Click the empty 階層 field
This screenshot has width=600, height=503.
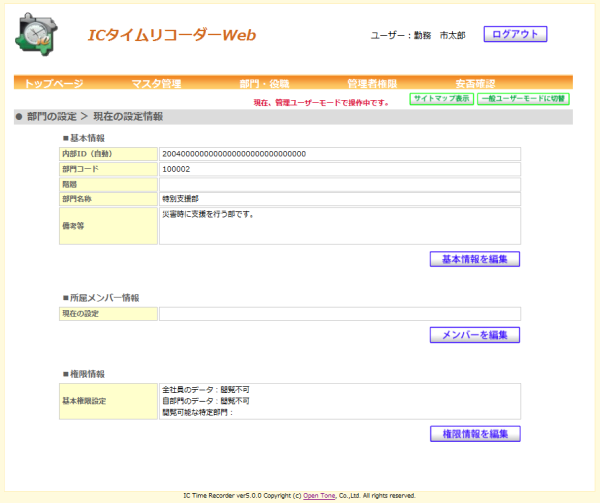[340, 184]
